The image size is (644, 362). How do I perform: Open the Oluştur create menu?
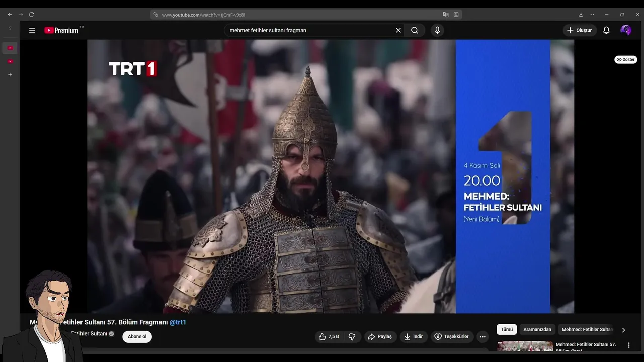coord(579,30)
